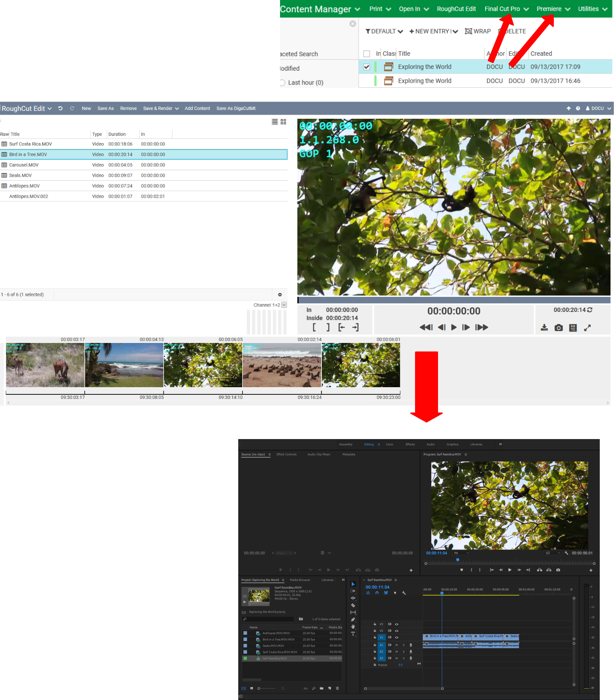Image resolution: width=614 pixels, height=700 pixels.
Task: Click Save As DigaCutMt button
Action: tap(236, 108)
